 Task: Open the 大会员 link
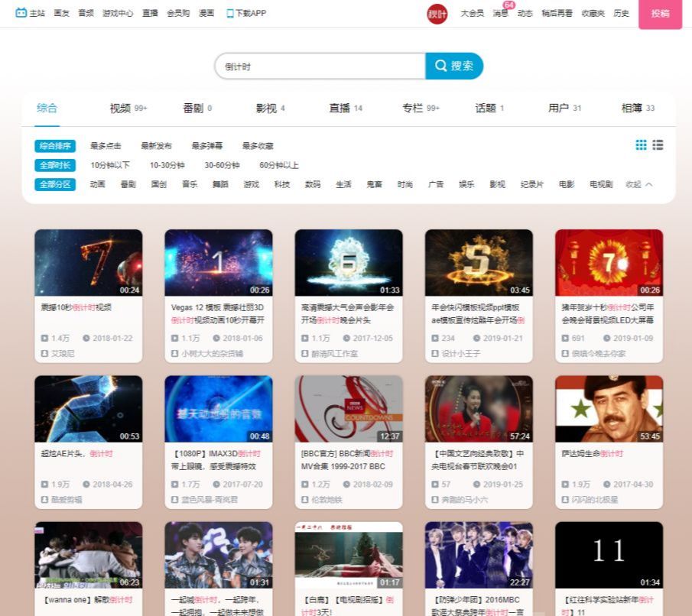pos(473,13)
